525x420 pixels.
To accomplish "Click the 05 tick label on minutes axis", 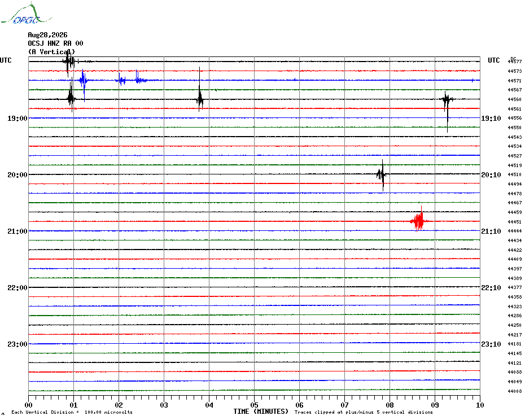I will pyautogui.click(x=255, y=405).
